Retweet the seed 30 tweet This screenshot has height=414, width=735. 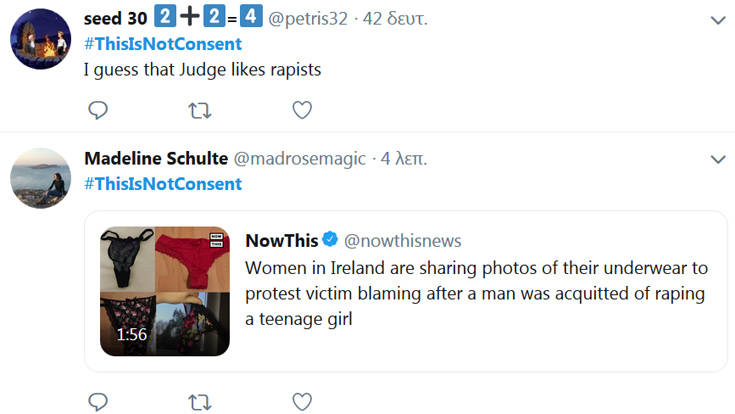point(200,108)
